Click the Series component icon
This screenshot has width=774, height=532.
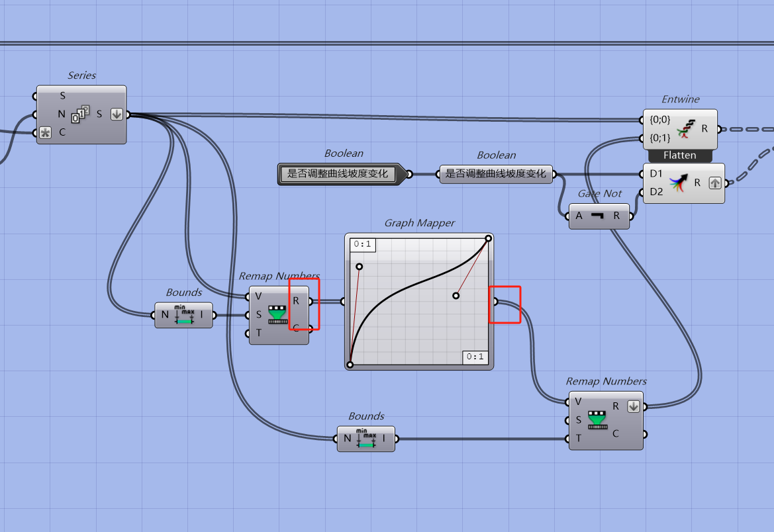coord(80,114)
